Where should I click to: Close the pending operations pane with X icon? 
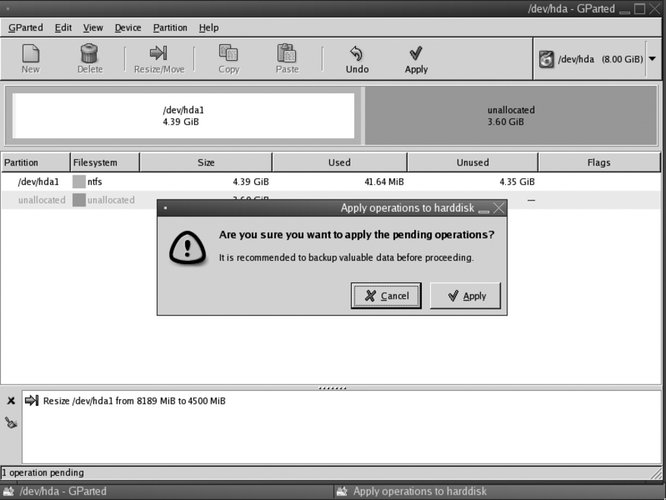[10, 401]
